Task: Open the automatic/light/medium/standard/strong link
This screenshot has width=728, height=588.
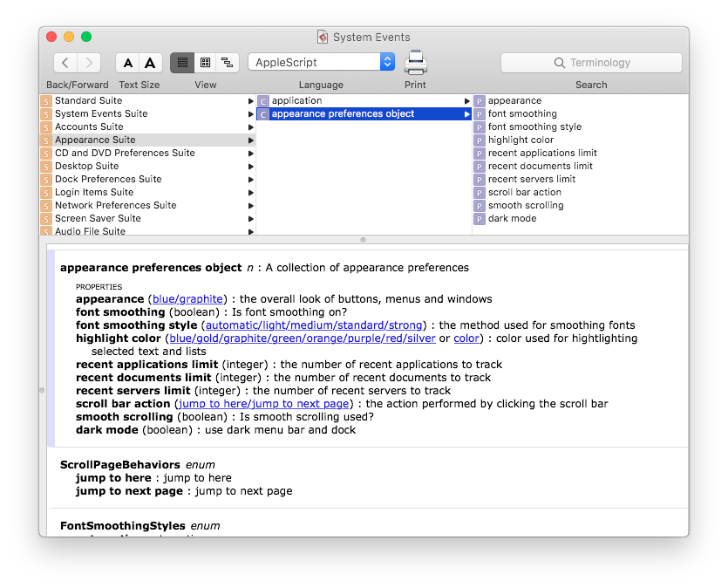Action: coord(314,325)
